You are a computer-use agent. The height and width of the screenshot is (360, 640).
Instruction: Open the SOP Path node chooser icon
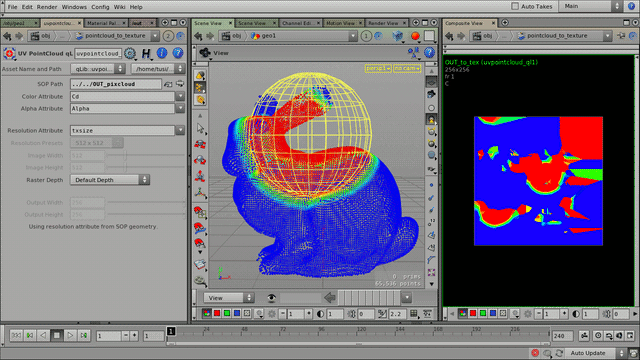[x=168, y=84]
